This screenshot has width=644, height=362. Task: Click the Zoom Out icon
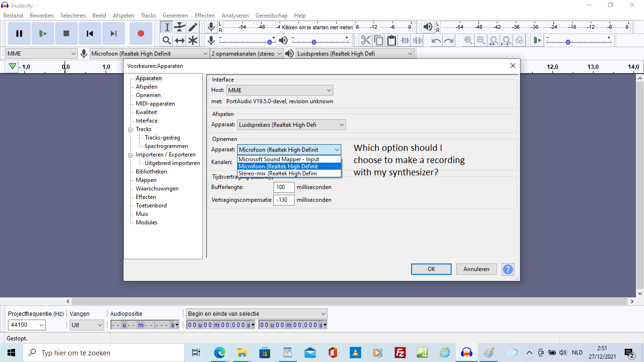coord(481,40)
